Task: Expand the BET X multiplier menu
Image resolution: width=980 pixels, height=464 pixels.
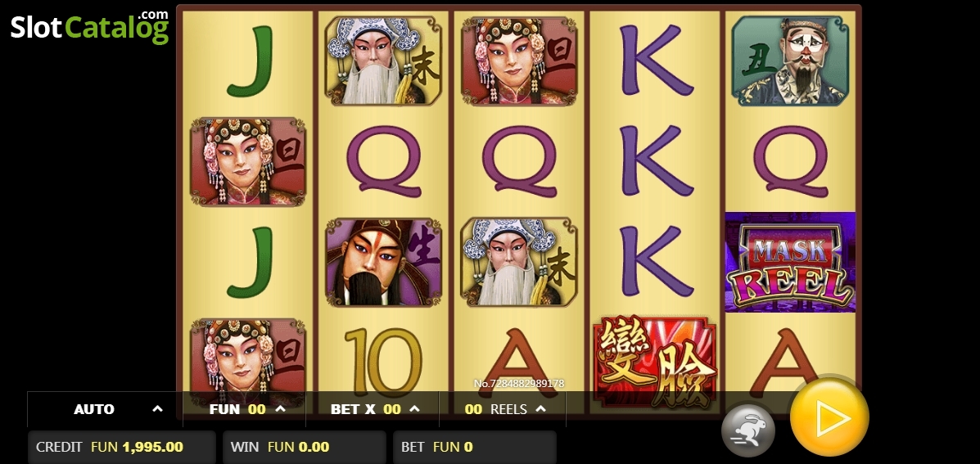Action: click(373, 409)
